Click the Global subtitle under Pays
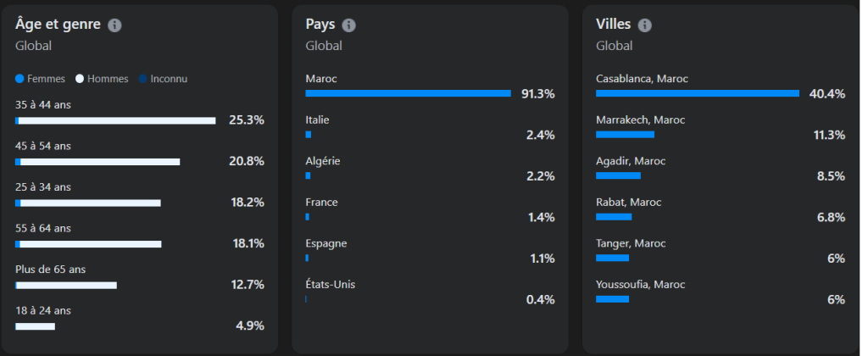The image size is (868, 356). (x=324, y=46)
